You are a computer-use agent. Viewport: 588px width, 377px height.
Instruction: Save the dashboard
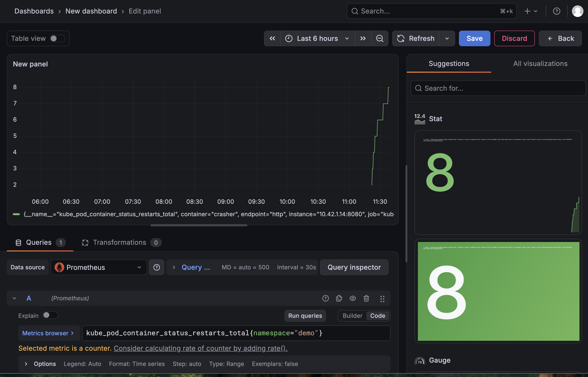pyautogui.click(x=474, y=38)
